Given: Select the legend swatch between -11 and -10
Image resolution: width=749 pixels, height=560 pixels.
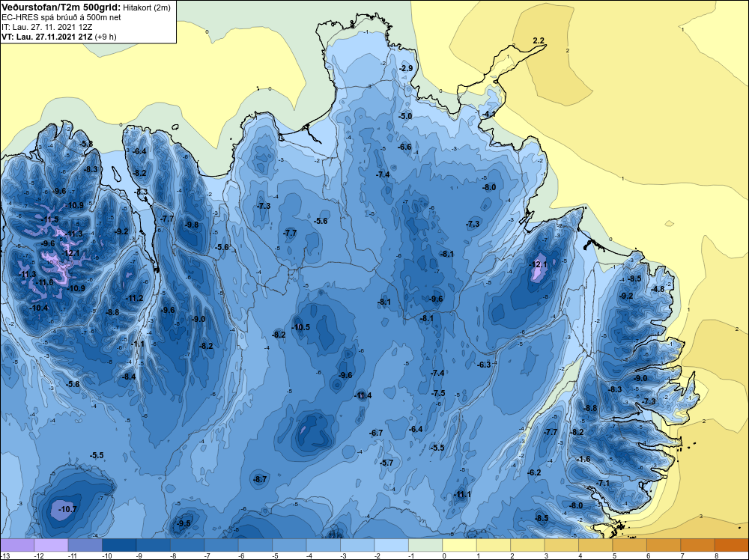Looking at the screenshot, I should tap(85, 545).
